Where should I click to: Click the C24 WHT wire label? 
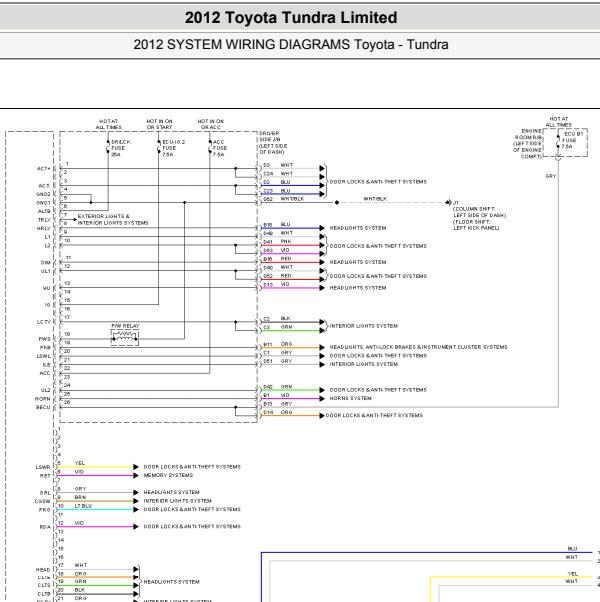[278, 174]
